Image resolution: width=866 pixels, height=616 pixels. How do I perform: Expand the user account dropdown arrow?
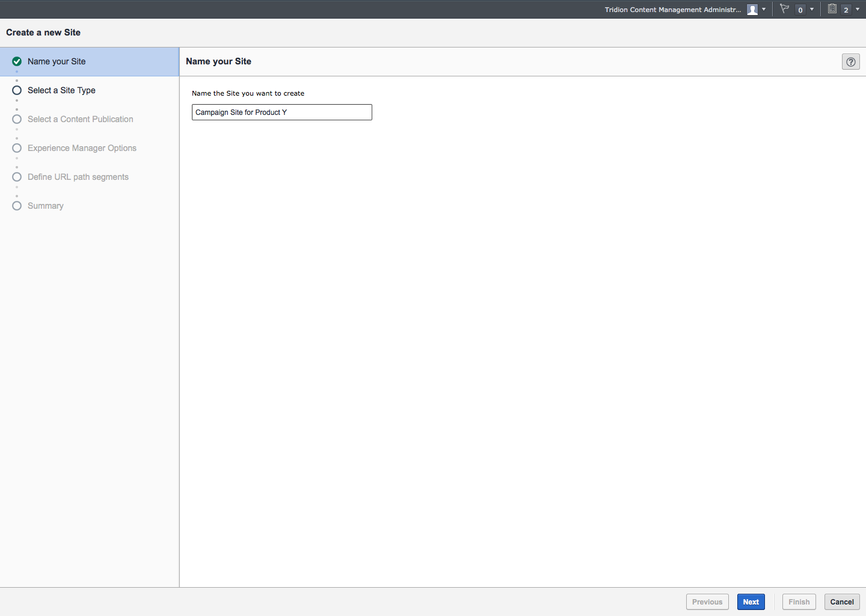click(x=764, y=10)
